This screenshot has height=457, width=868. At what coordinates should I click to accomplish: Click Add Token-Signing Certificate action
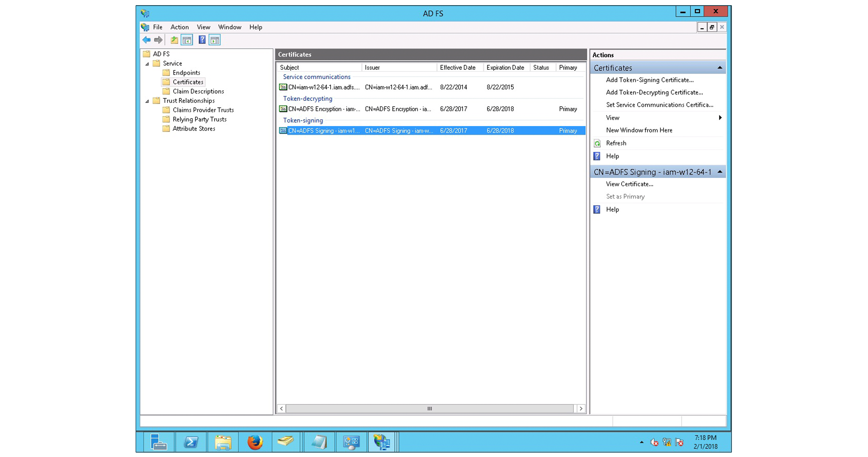[650, 80]
